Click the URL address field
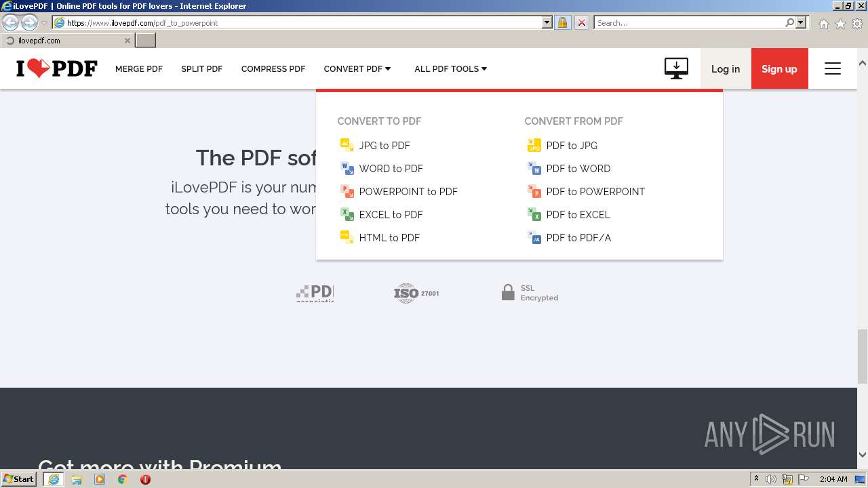 coord(297,22)
